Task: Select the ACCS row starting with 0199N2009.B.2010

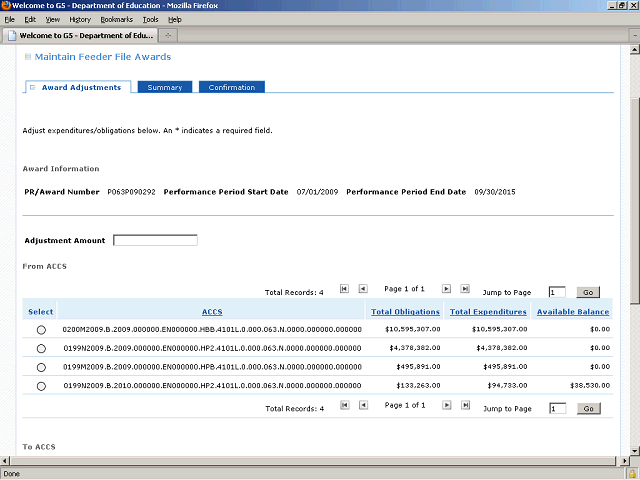Action: [x=41, y=386]
